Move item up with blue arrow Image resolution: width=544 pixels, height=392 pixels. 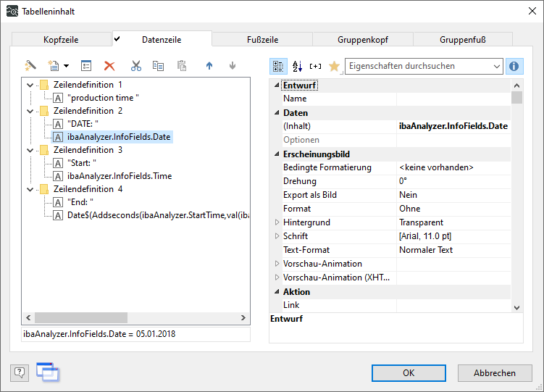pos(209,65)
